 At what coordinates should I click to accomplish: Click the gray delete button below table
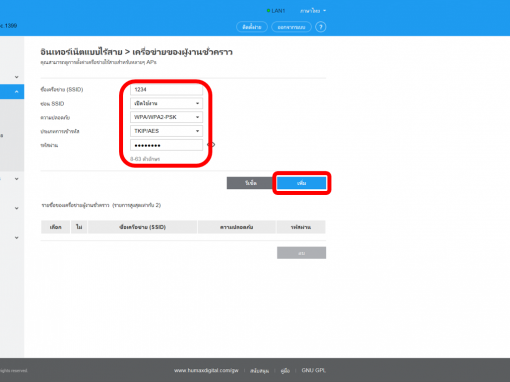301,253
